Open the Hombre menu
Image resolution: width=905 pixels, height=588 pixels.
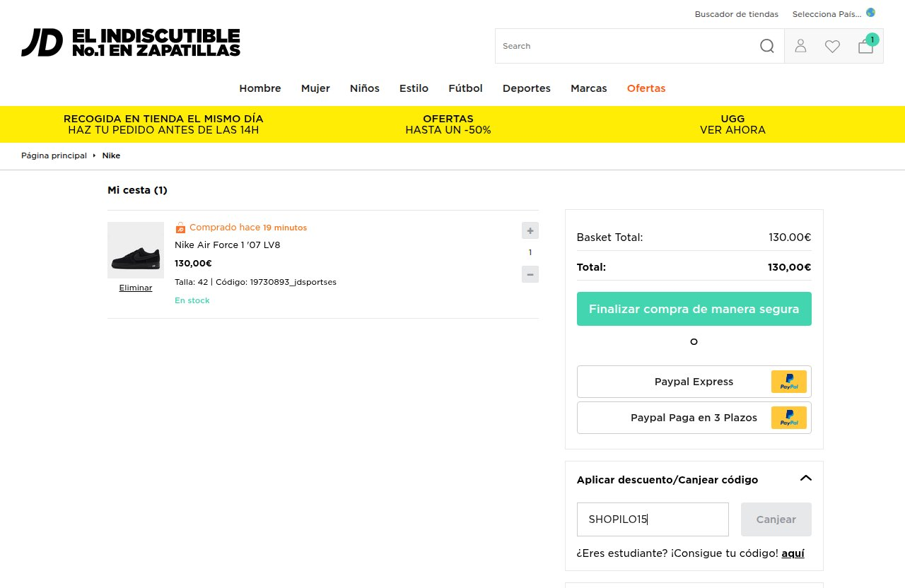260,88
